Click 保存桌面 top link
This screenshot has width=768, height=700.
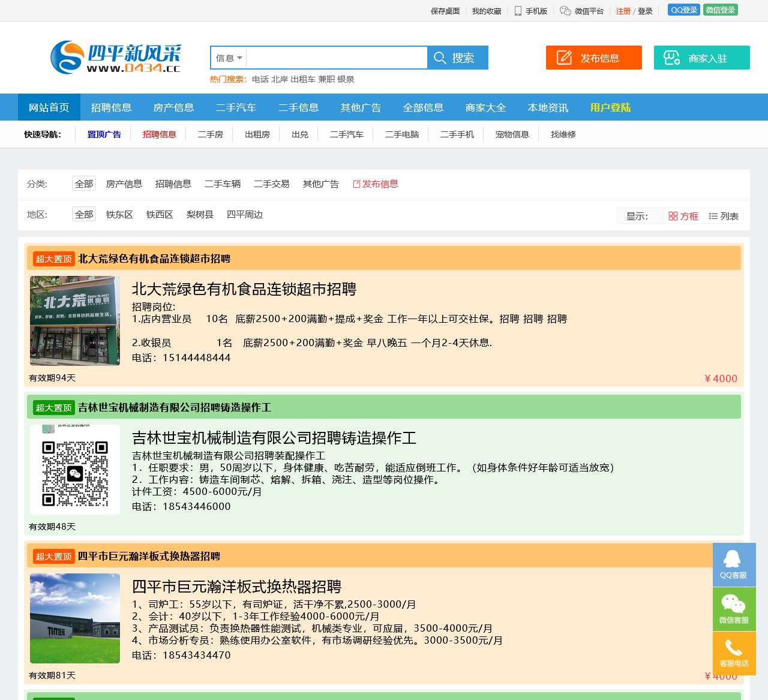tap(445, 11)
